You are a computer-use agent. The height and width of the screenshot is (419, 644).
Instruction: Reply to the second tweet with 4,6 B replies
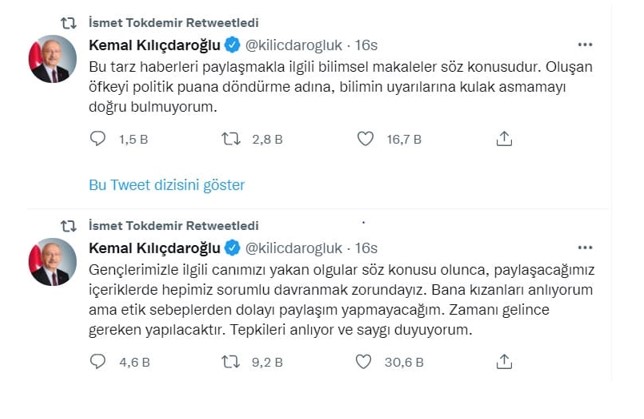[x=98, y=361]
